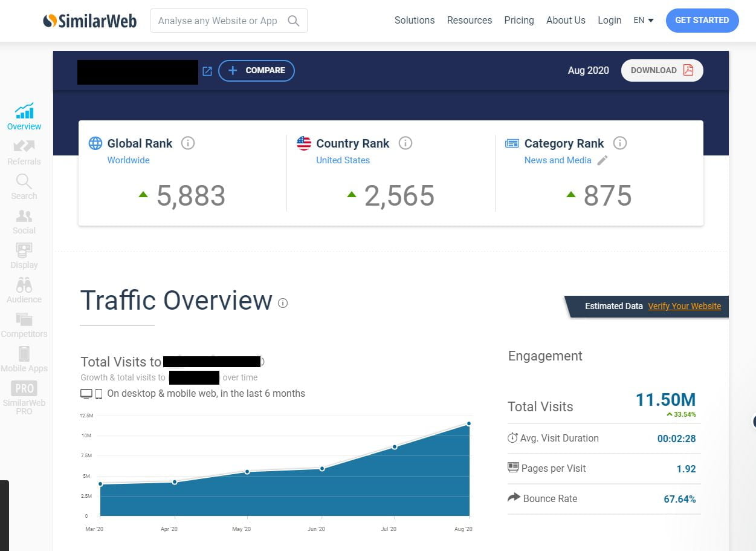Click the global rank number 5,883

click(191, 195)
